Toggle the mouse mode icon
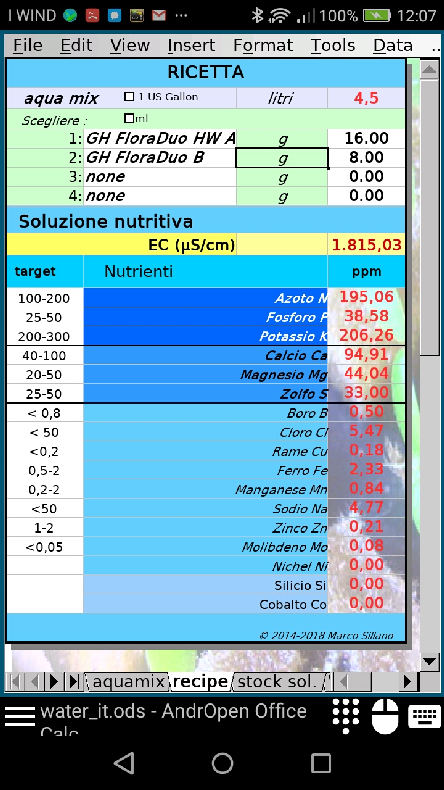The height and width of the screenshot is (790, 444). pyautogui.click(x=385, y=716)
